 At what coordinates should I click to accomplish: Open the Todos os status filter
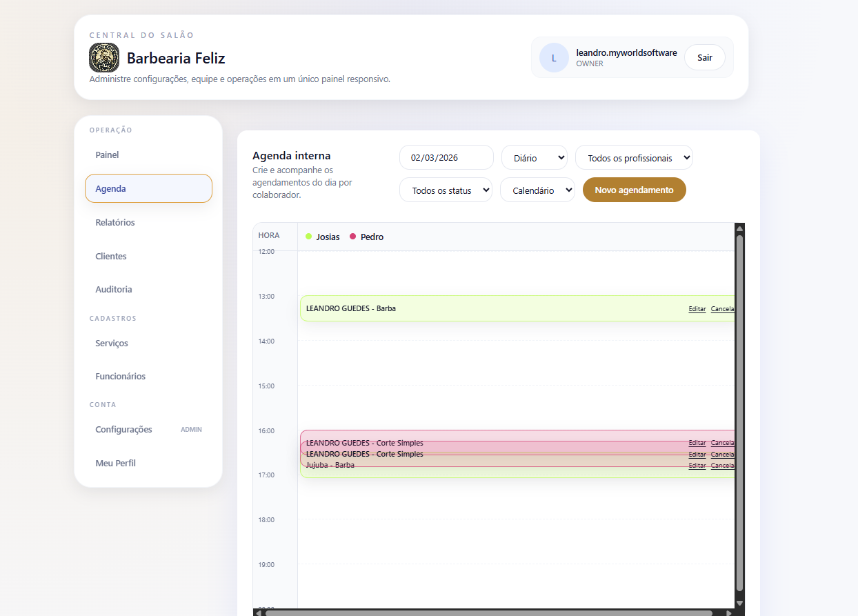[446, 190]
